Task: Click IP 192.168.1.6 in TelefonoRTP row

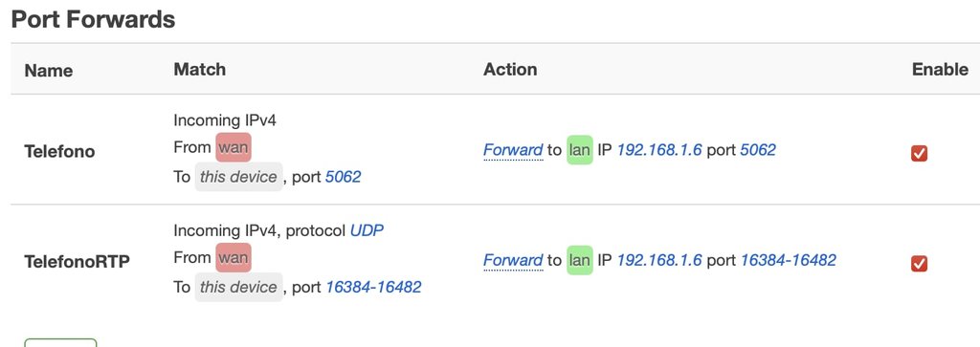Action: (659, 260)
